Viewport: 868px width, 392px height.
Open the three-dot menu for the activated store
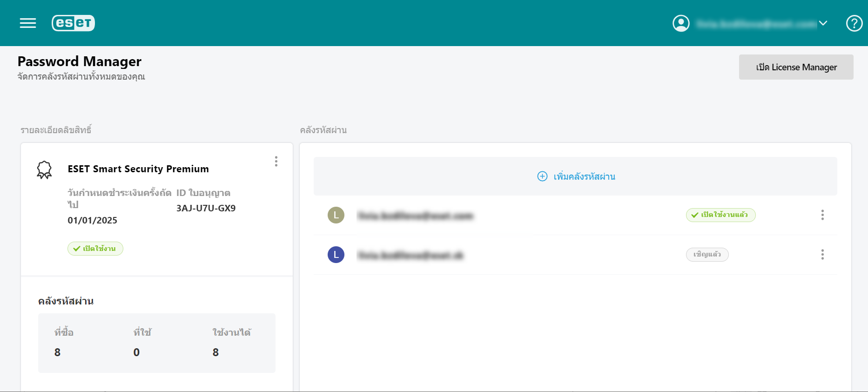(822, 215)
